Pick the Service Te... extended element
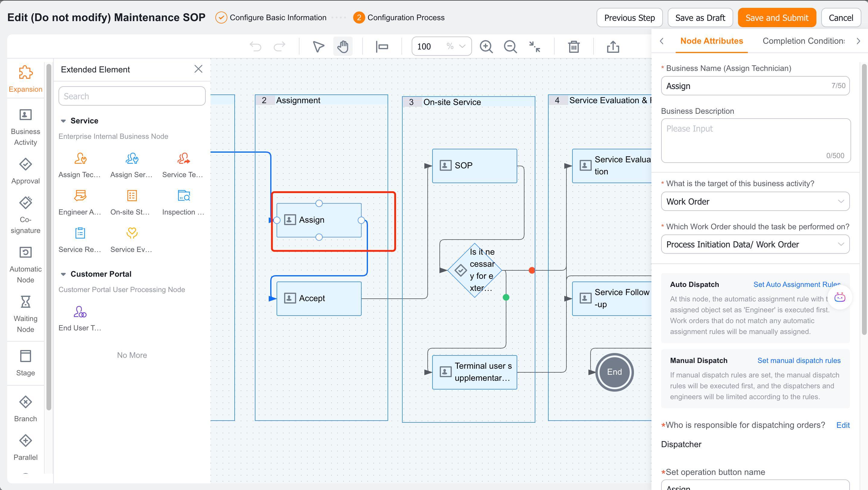868x490 pixels. point(183,165)
